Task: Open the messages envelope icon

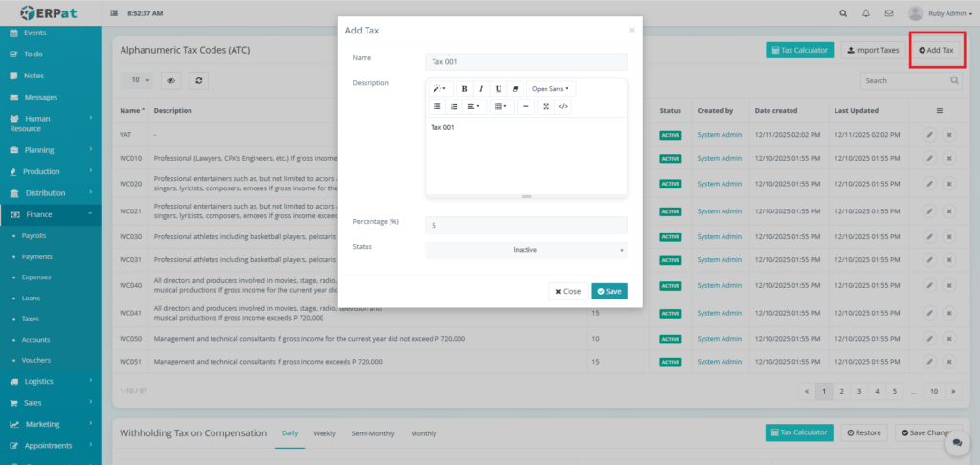Action: pyautogui.click(x=889, y=13)
